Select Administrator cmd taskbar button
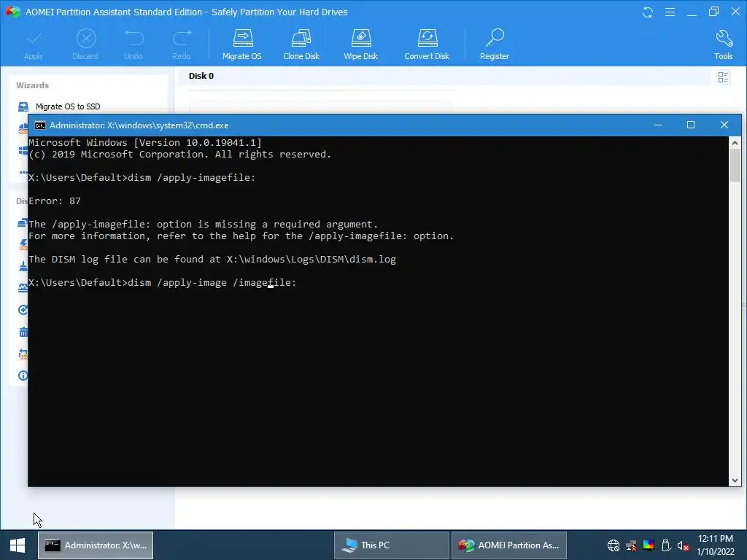 [x=96, y=545]
